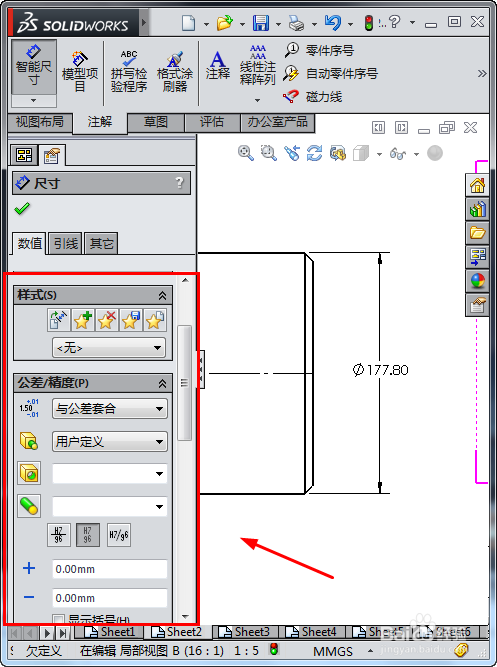Open the Appearances task pane
Viewport: 497px width, 667px height.
click(x=477, y=281)
